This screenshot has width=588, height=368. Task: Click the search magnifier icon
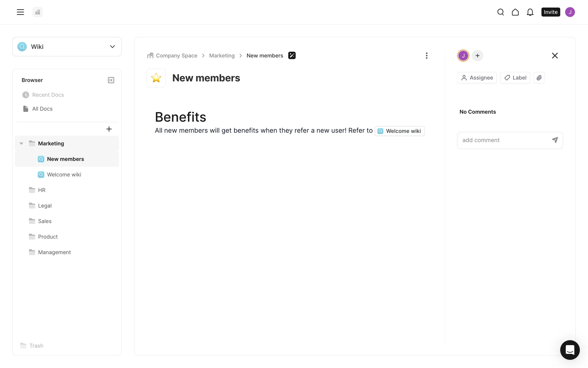pyautogui.click(x=500, y=12)
